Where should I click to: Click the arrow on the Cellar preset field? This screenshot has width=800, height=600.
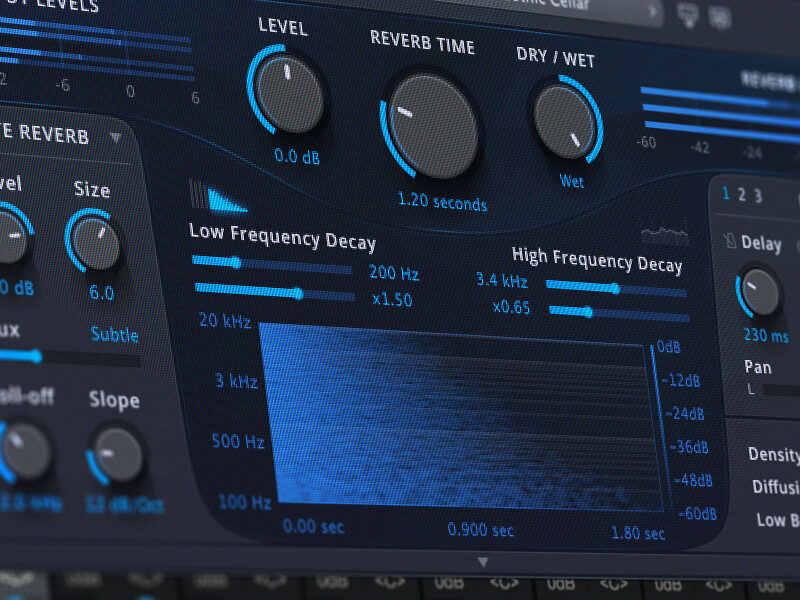click(x=652, y=11)
